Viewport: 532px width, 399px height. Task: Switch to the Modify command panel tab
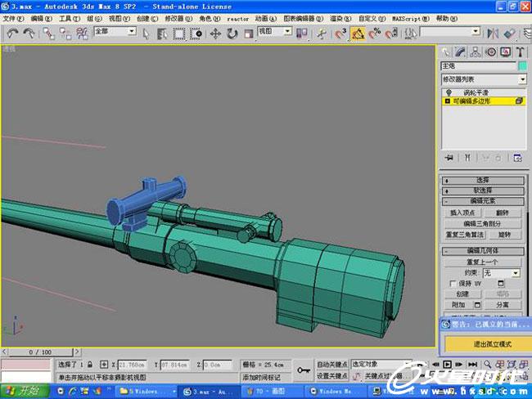click(x=460, y=52)
